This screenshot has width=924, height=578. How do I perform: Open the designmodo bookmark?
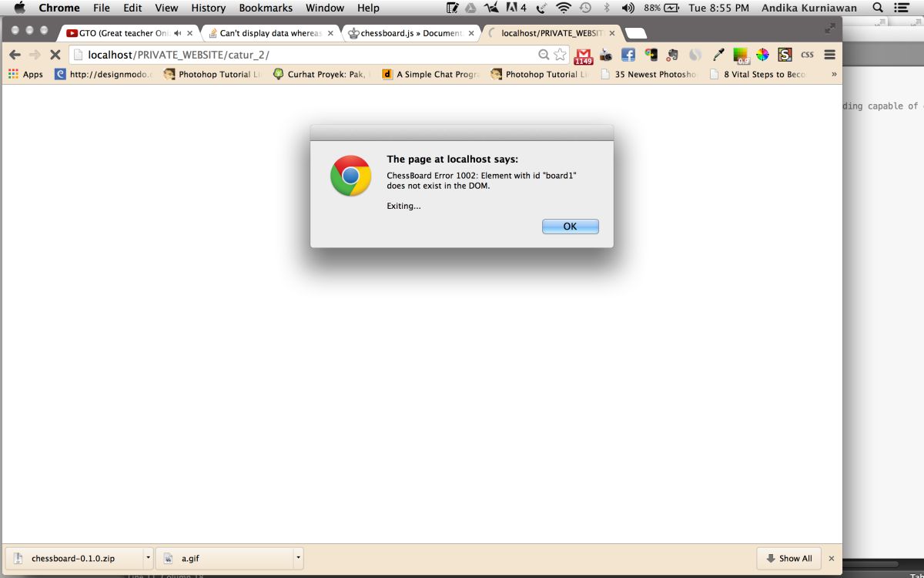pyautogui.click(x=104, y=75)
